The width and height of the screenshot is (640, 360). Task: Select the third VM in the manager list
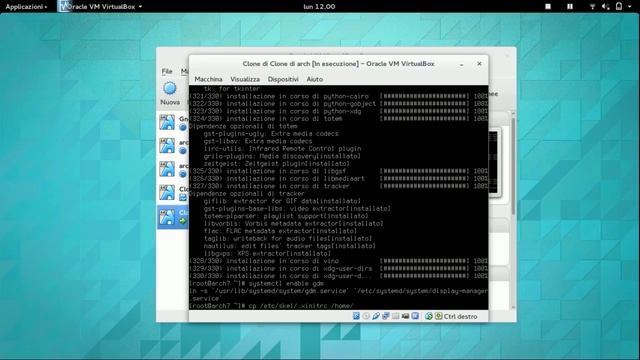173,169
